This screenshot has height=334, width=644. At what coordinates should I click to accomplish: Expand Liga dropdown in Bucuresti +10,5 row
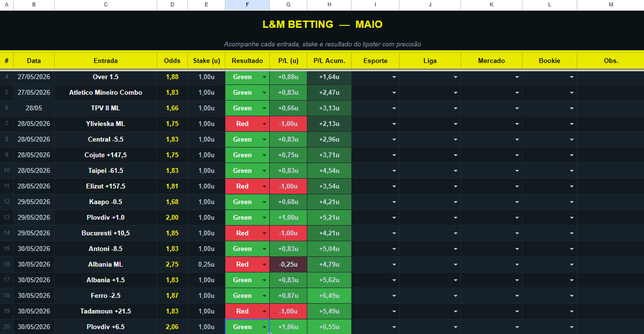(455, 233)
